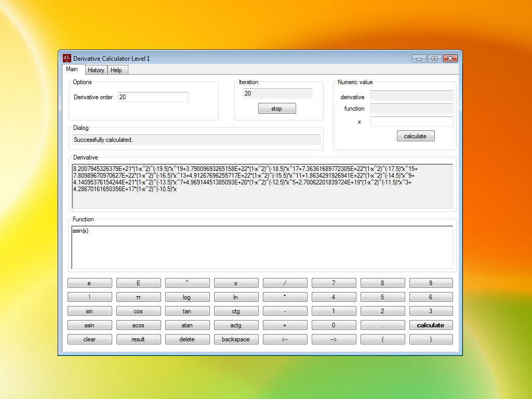Tap the digit 1 key
This screenshot has height=399, width=532.
point(334,311)
